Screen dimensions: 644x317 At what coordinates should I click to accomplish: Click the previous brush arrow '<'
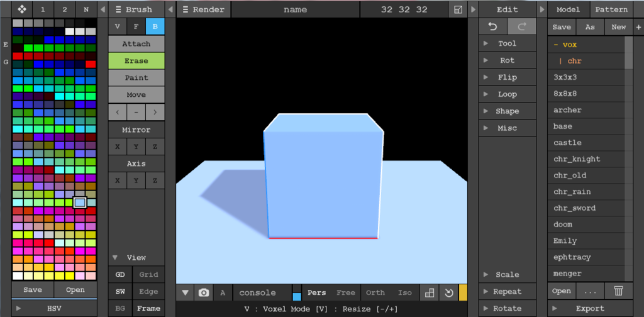(118, 112)
